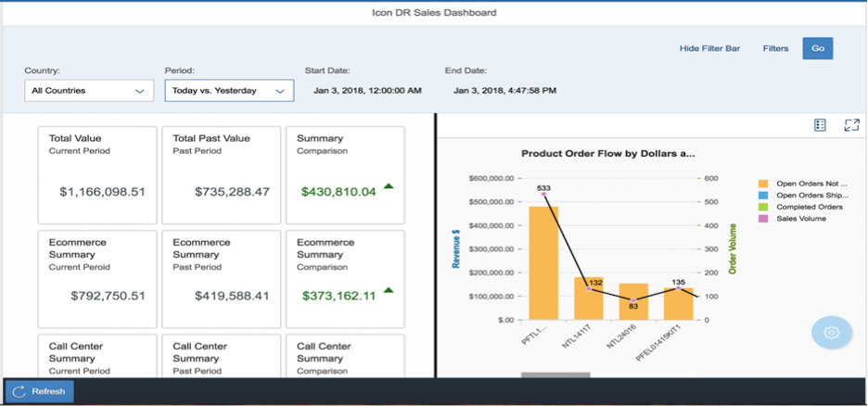Open the Country dropdown
This screenshot has height=406, width=868.
click(89, 91)
